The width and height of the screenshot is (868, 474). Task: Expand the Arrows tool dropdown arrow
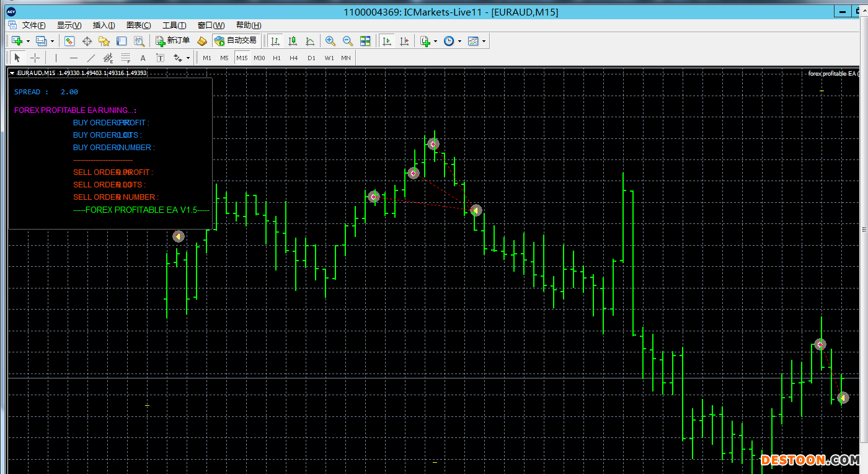pos(188,58)
